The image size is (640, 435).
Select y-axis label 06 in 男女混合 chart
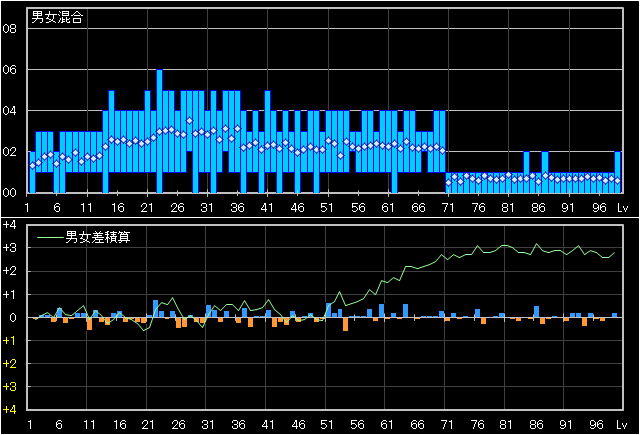point(9,70)
